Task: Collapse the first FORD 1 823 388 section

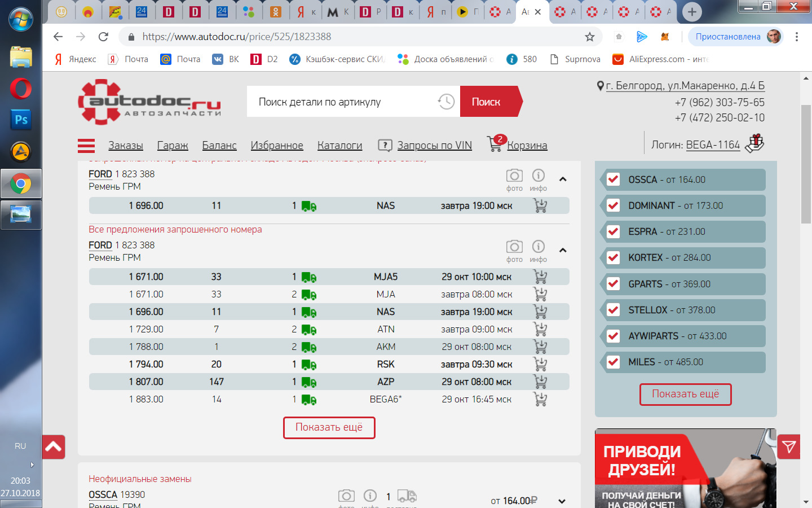Action: point(562,179)
